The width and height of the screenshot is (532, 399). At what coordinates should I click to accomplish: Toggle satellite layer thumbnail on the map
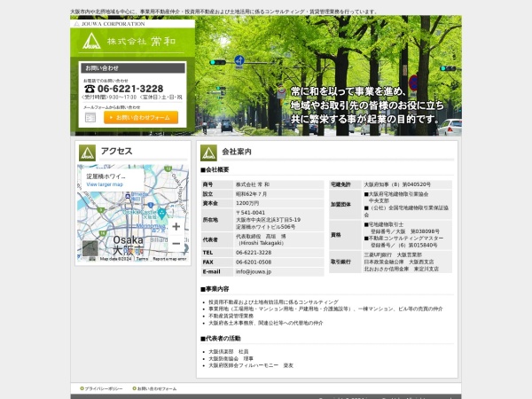pos(90,248)
